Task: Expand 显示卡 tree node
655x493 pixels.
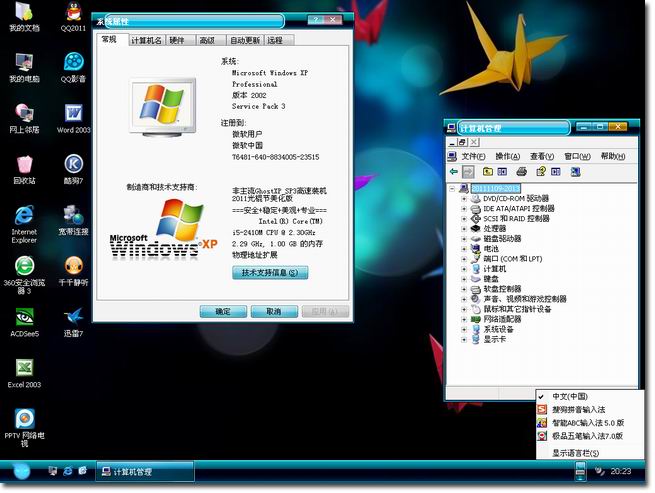Action: pyautogui.click(x=464, y=340)
